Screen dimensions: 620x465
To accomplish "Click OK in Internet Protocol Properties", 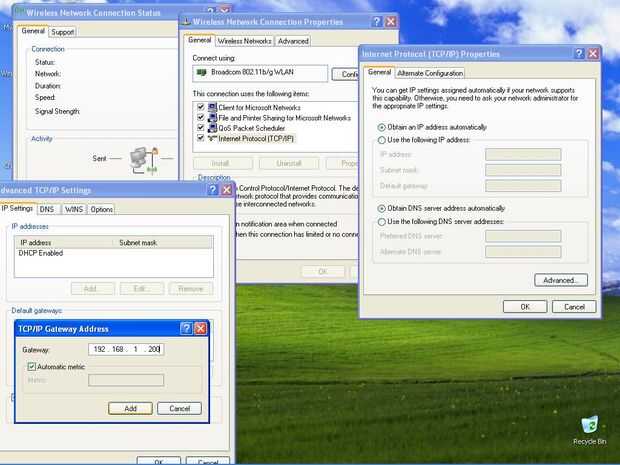I will click(x=525, y=307).
